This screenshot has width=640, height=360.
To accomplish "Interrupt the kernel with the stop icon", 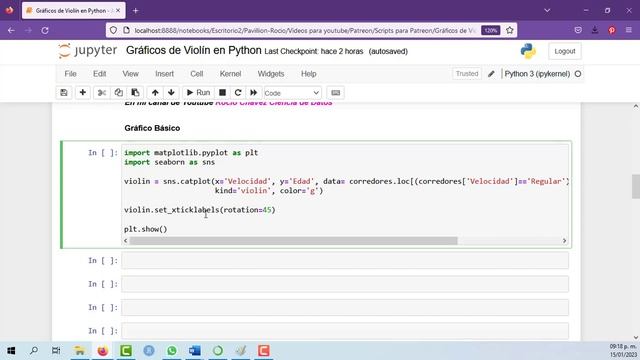I will pyautogui.click(x=222, y=93).
